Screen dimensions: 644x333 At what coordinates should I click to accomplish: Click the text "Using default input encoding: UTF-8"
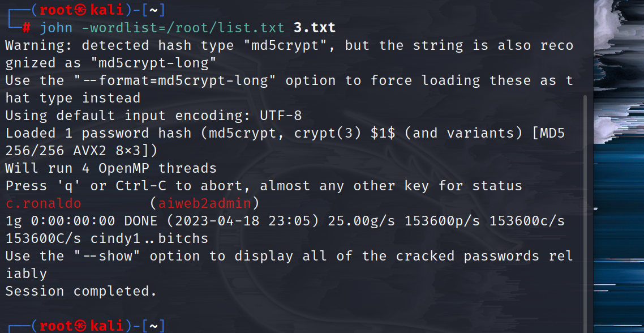coord(153,116)
